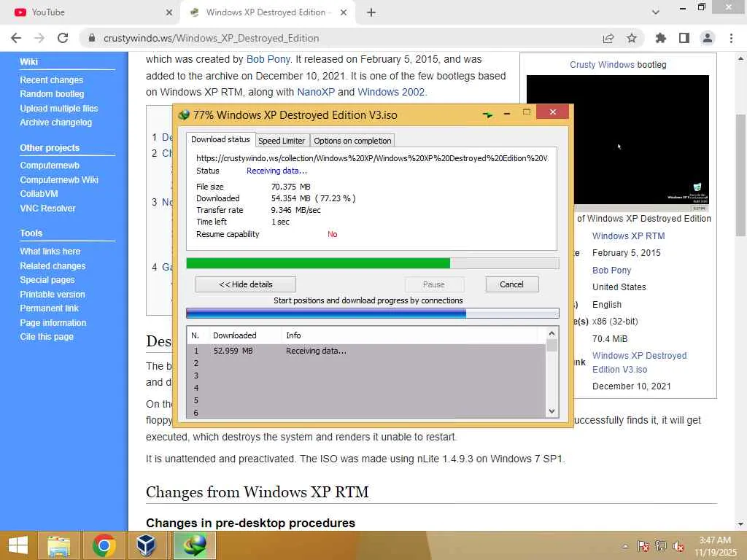Click the network tray icon
This screenshot has height=560, width=747.
coord(661,546)
